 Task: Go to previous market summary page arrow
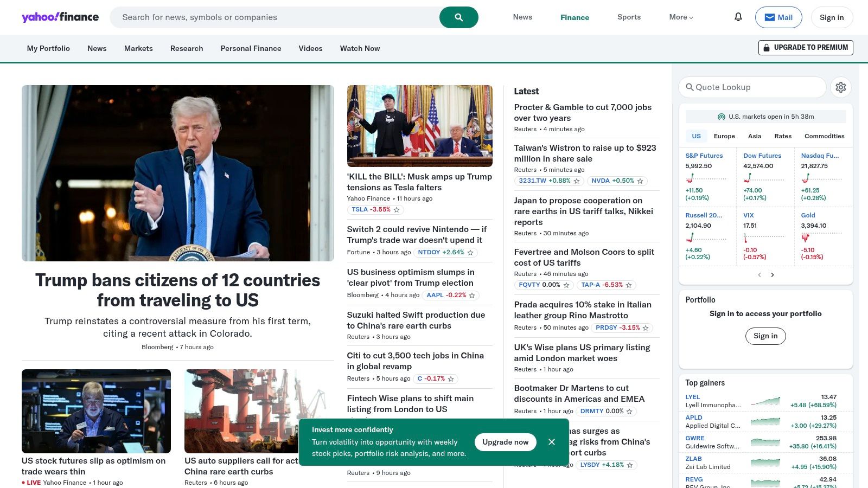tap(759, 275)
